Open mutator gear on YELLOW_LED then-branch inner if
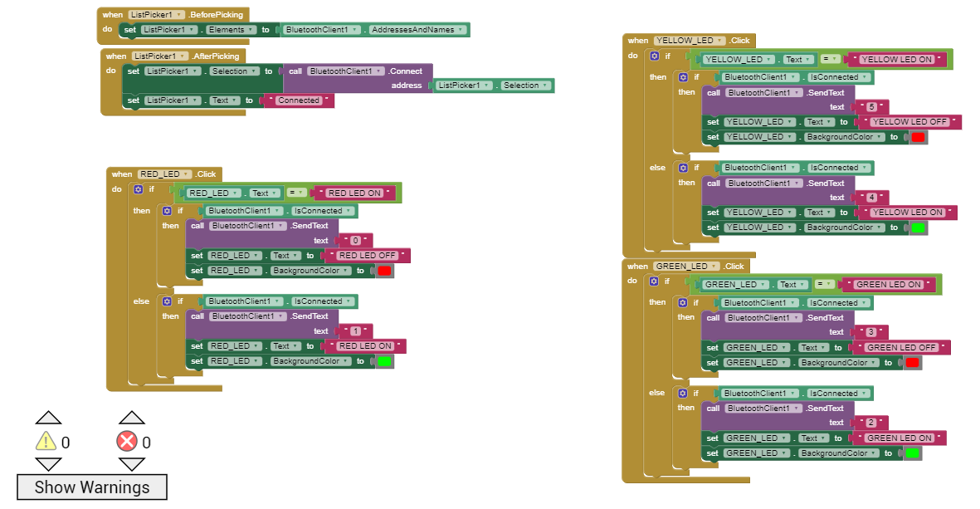The height and width of the screenshot is (509, 980). (683, 77)
